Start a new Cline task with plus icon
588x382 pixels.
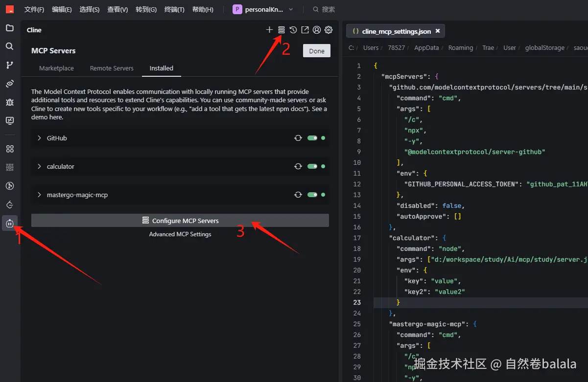(269, 30)
